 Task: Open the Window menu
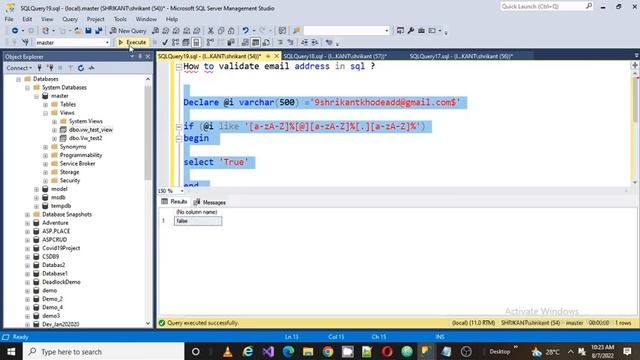pos(146,19)
